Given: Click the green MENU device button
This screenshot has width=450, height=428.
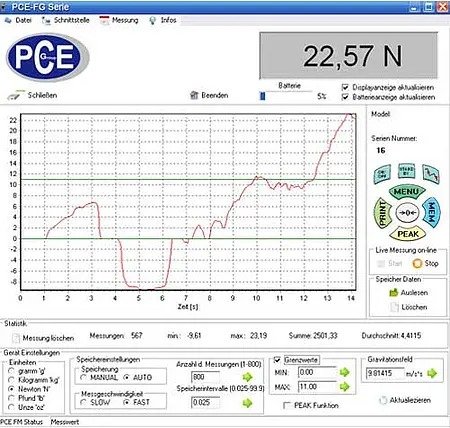Looking at the screenshot, I should [407, 192].
